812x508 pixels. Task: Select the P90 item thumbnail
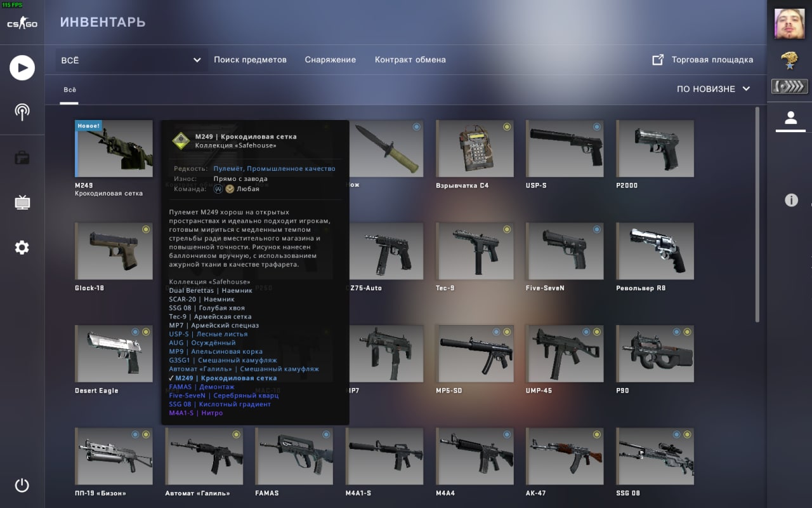point(655,354)
